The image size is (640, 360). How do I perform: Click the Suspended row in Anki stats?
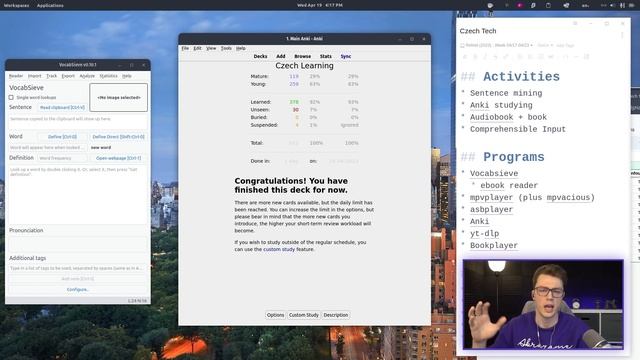(304, 125)
